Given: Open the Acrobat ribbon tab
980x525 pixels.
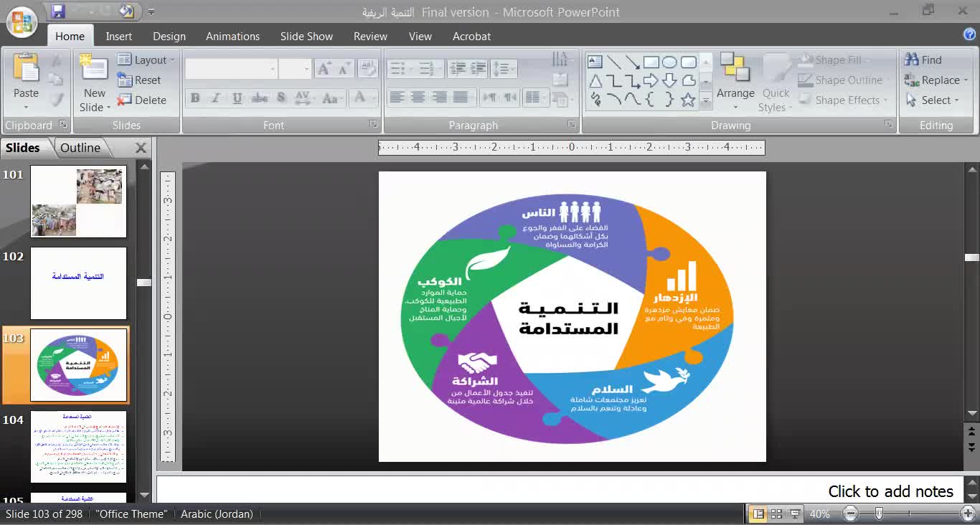Looking at the screenshot, I should (471, 36).
